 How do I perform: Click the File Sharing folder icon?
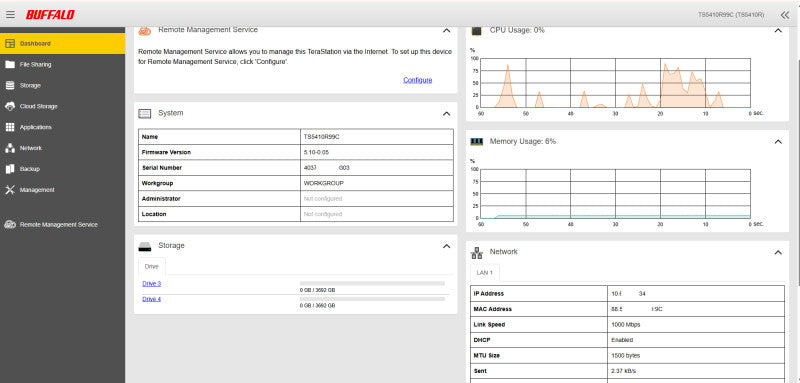(10, 65)
